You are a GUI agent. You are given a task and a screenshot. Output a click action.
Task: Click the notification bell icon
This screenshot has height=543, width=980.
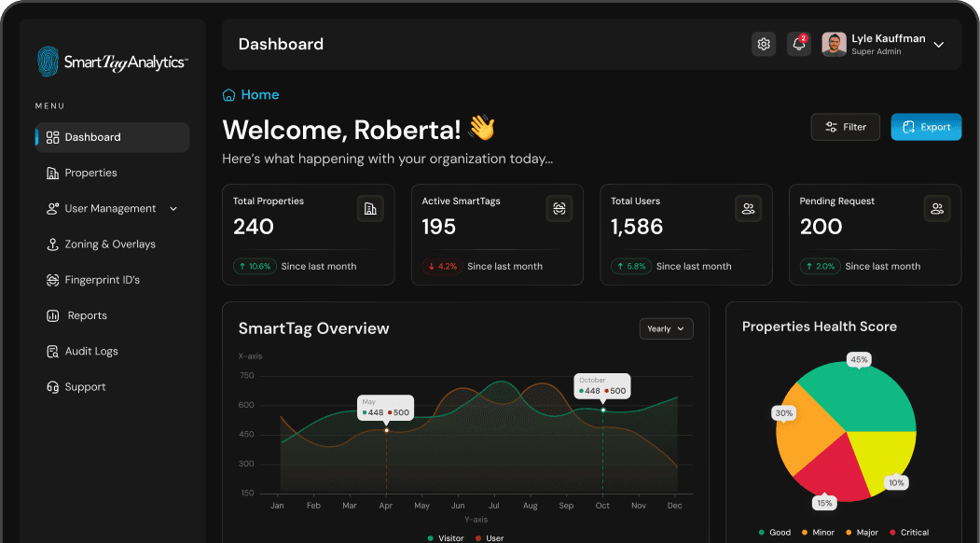pyautogui.click(x=798, y=44)
